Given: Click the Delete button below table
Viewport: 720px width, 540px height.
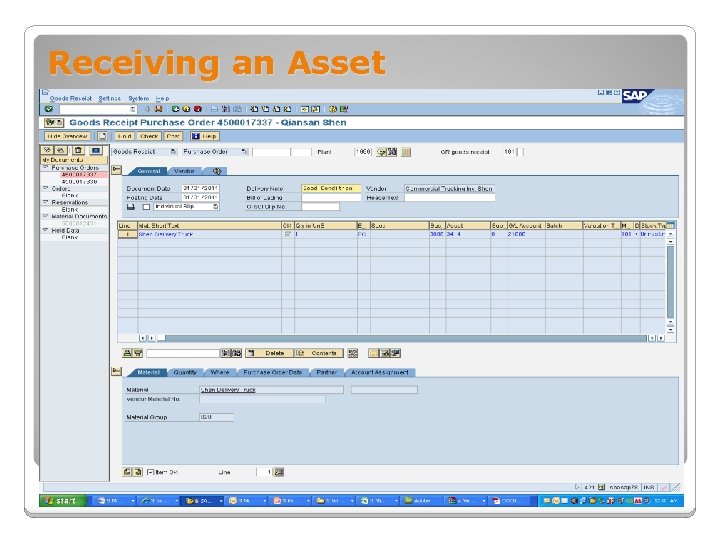Looking at the screenshot, I should click(x=270, y=353).
